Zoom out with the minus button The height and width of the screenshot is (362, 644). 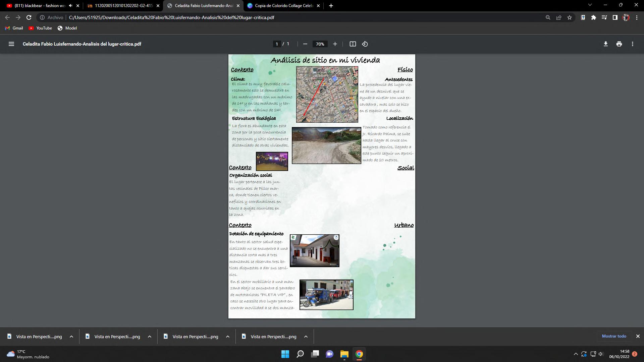point(305,44)
